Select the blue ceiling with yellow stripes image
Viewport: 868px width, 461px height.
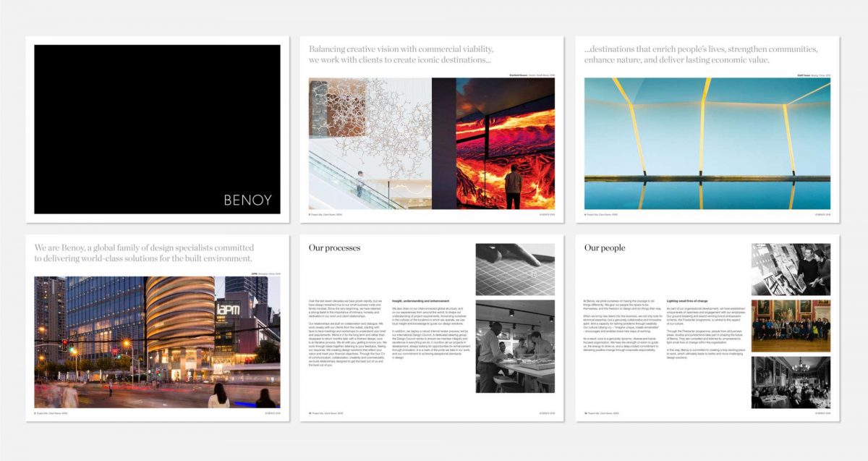click(707, 143)
